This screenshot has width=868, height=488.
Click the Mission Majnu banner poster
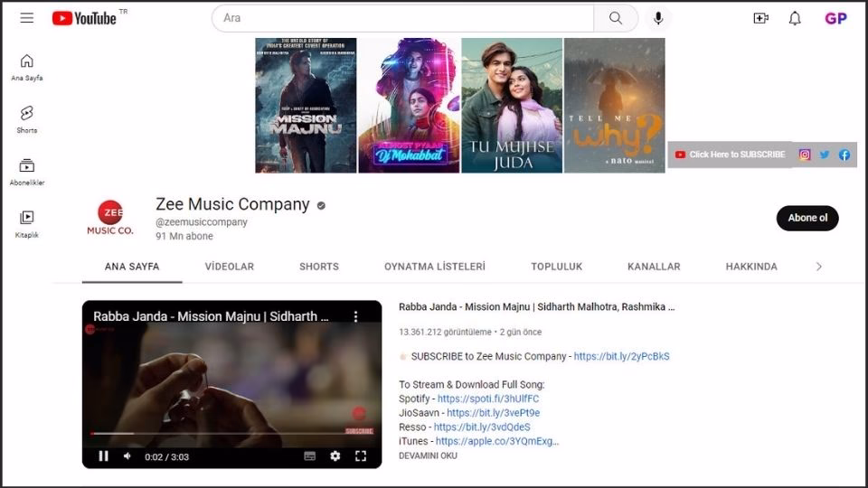(x=306, y=105)
